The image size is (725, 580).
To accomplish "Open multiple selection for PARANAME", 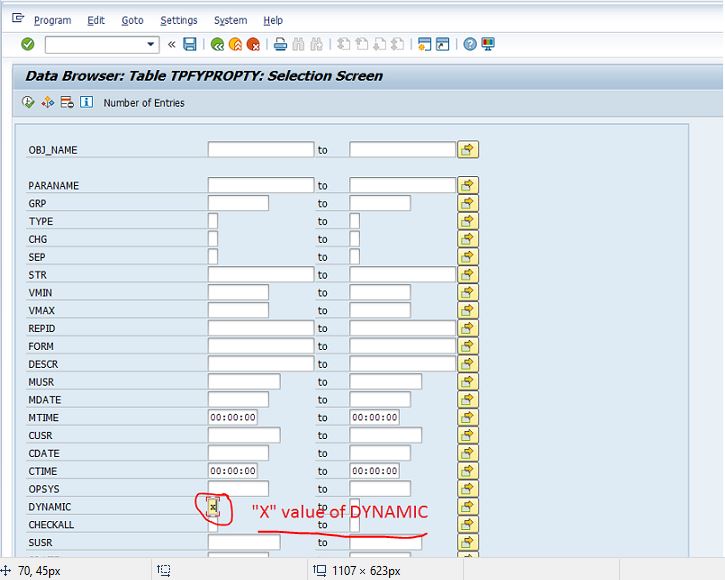I will 467,185.
